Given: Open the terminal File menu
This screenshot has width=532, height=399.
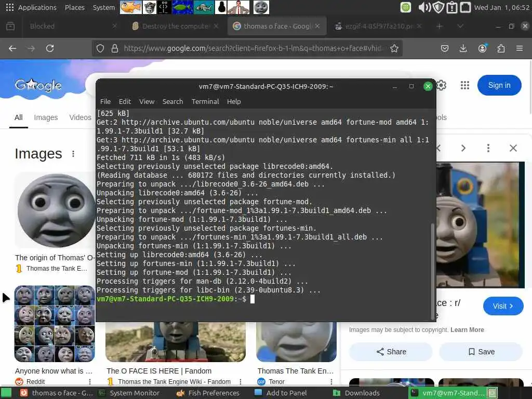Looking at the screenshot, I should coord(105,101).
